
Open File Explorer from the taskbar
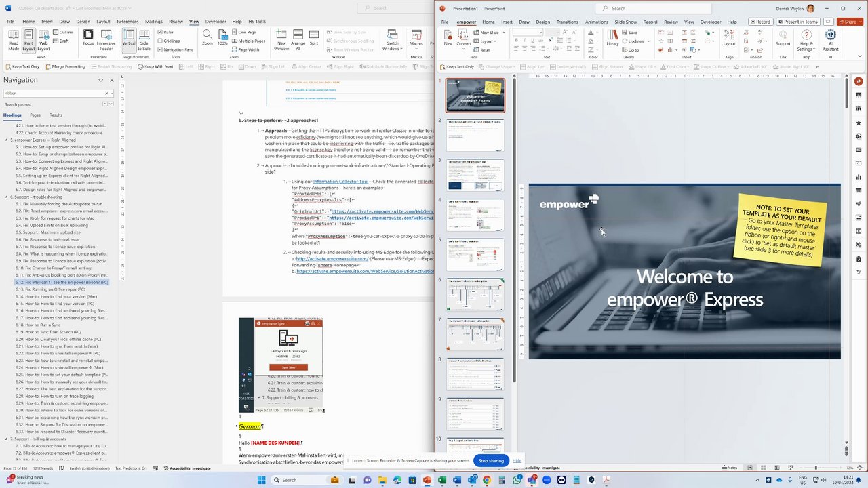(x=382, y=480)
